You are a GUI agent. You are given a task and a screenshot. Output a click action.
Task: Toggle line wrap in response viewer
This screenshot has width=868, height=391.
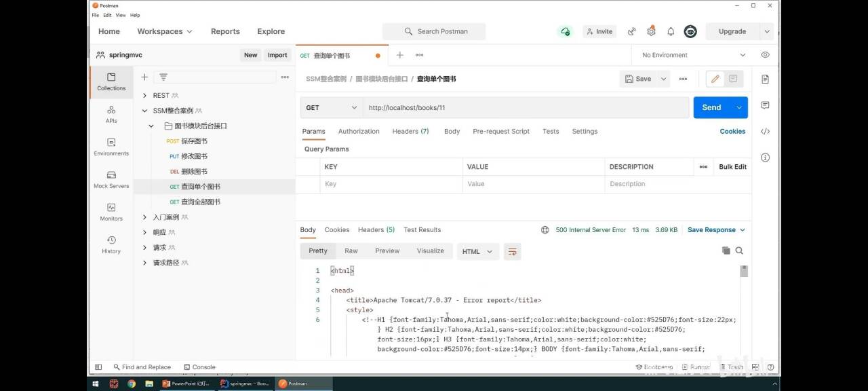(x=513, y=251)
